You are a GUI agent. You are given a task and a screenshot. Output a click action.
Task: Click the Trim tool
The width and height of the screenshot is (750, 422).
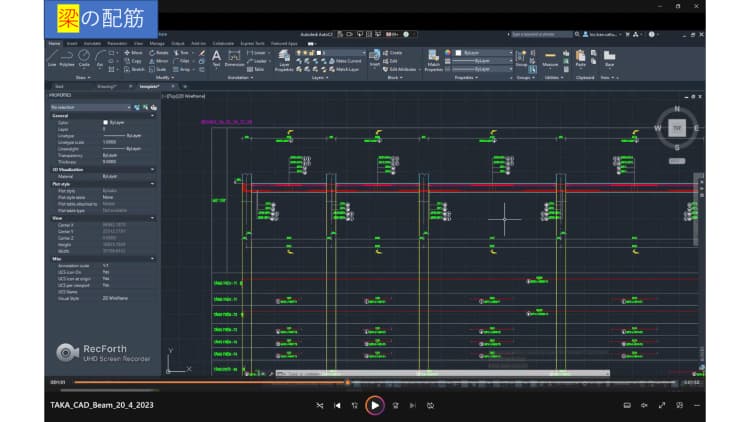point(181,53)
